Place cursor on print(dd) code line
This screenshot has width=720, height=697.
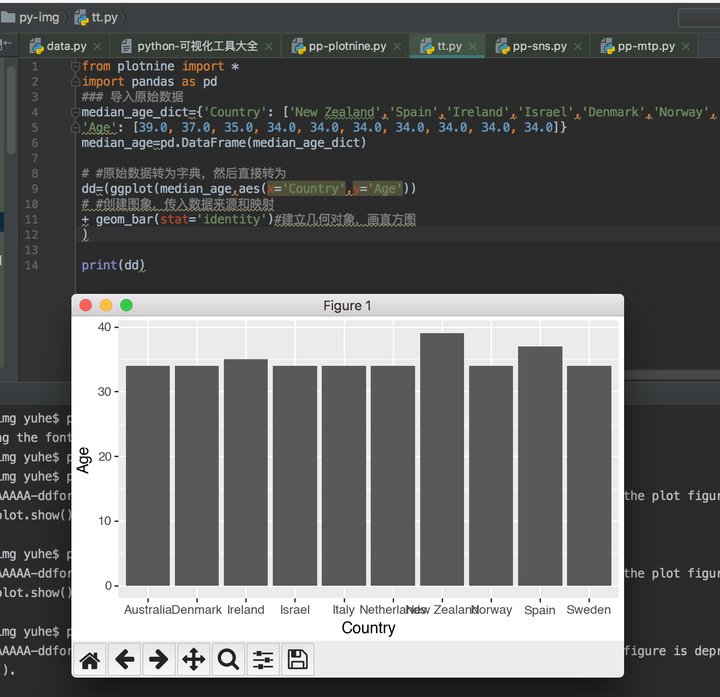coord(113,265)
